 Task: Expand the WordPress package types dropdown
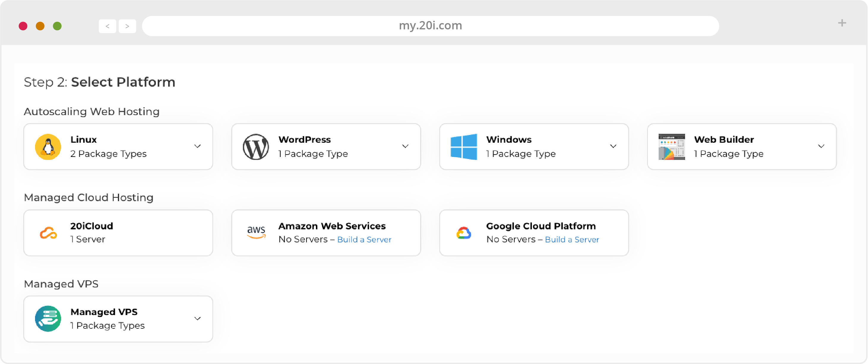405,146
